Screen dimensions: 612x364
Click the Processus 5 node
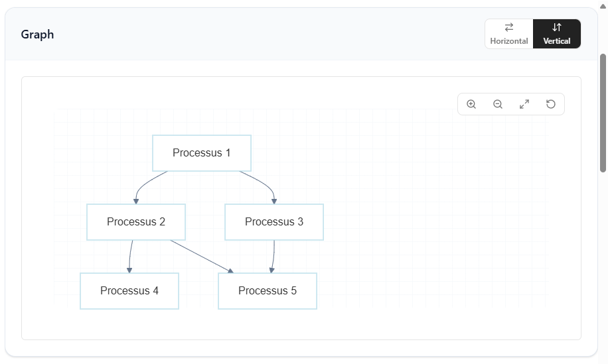point(268,291)
